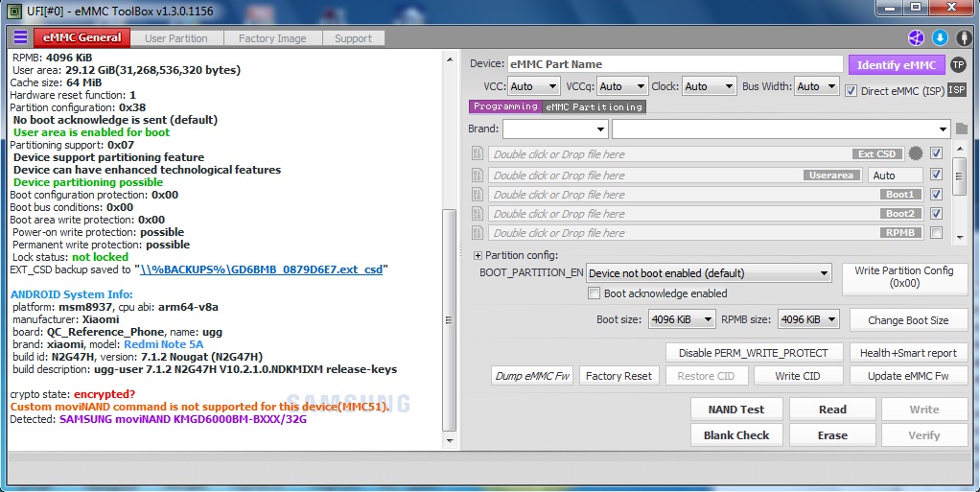Click the Factory Reset button
The height and width of the screenshot is (492, 980).
click(618, 376)
